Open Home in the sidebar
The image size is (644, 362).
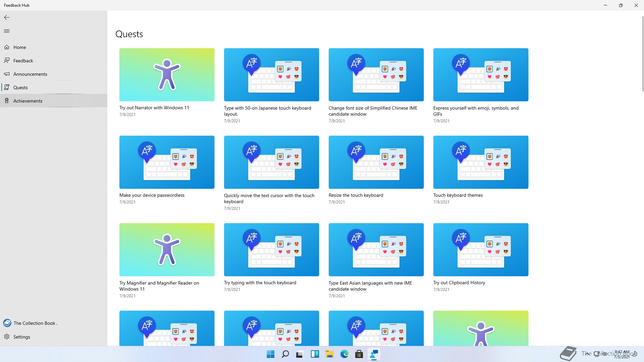coord(54,47)
